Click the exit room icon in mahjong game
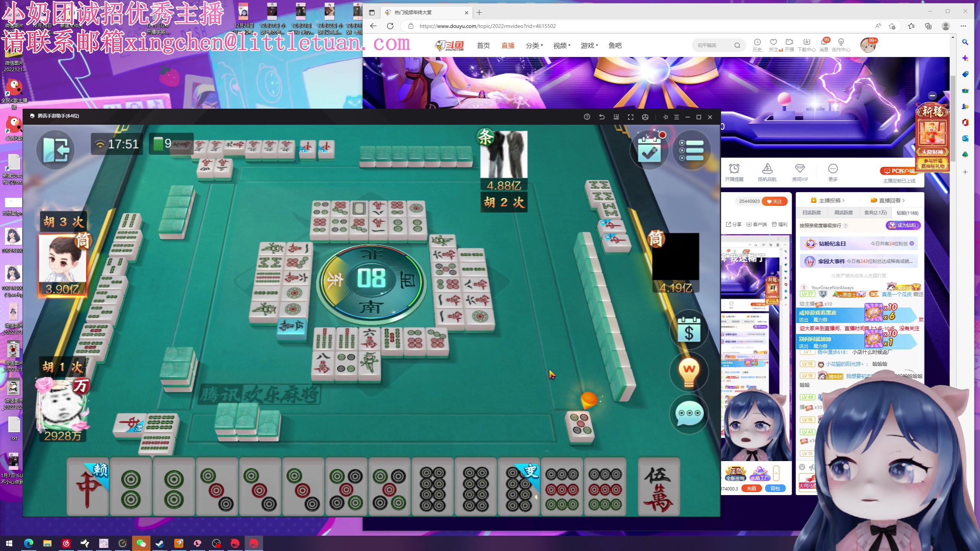The image size is (980, 551). coord(56,150)
